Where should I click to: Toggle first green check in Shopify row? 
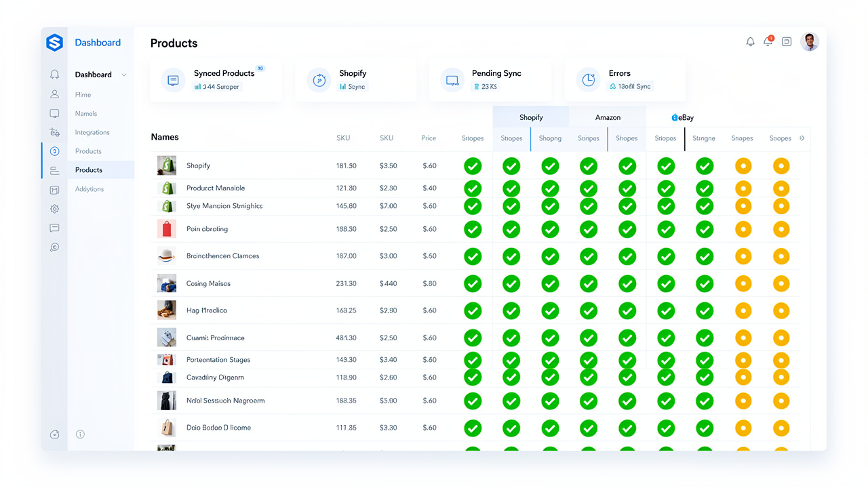point(473,166)
